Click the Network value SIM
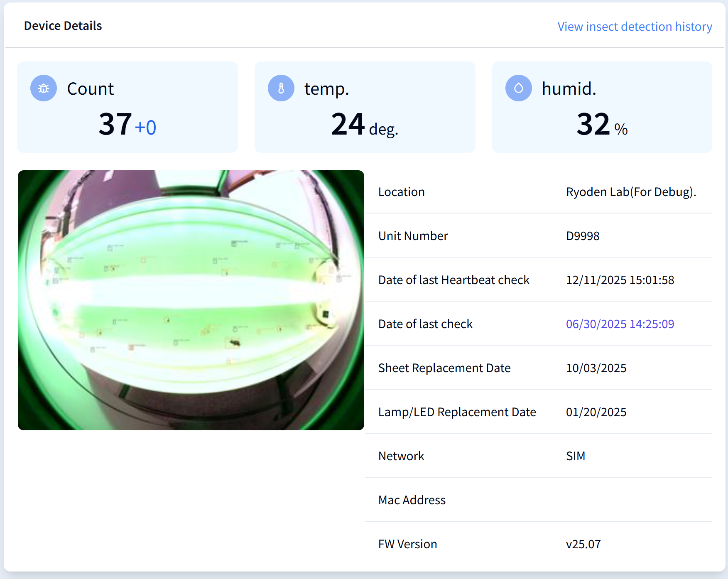This screenshot has width=728, height=579. 575,456
